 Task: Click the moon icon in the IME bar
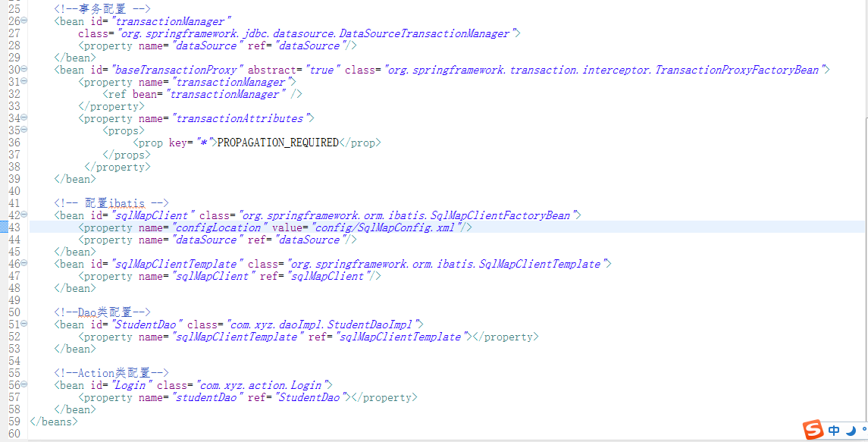tap(851, 431)
